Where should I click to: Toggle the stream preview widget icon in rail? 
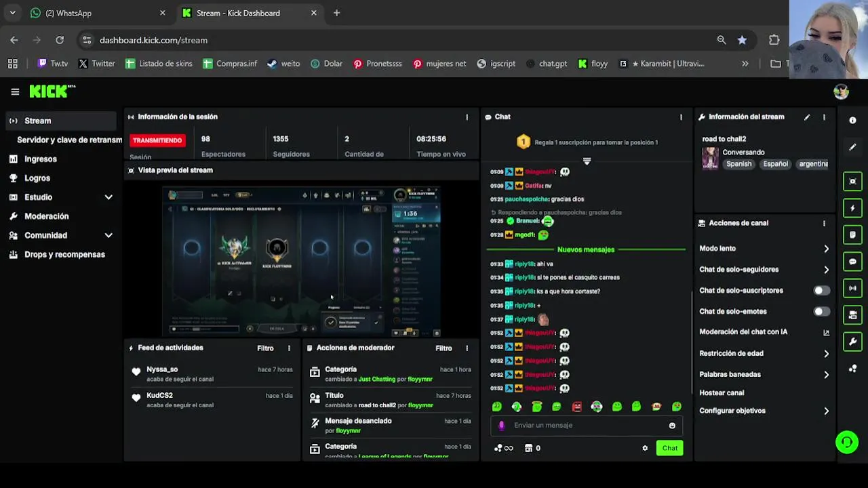[852, 181]
